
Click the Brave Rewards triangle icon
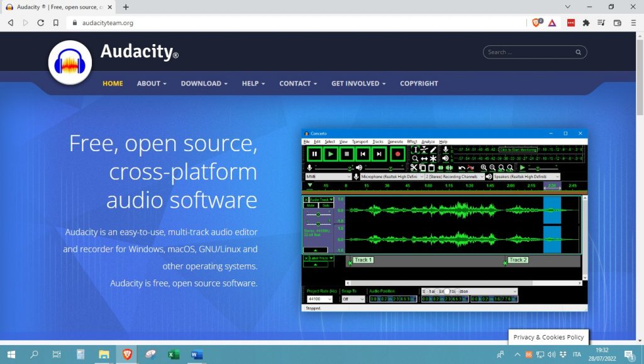point(552,23)
